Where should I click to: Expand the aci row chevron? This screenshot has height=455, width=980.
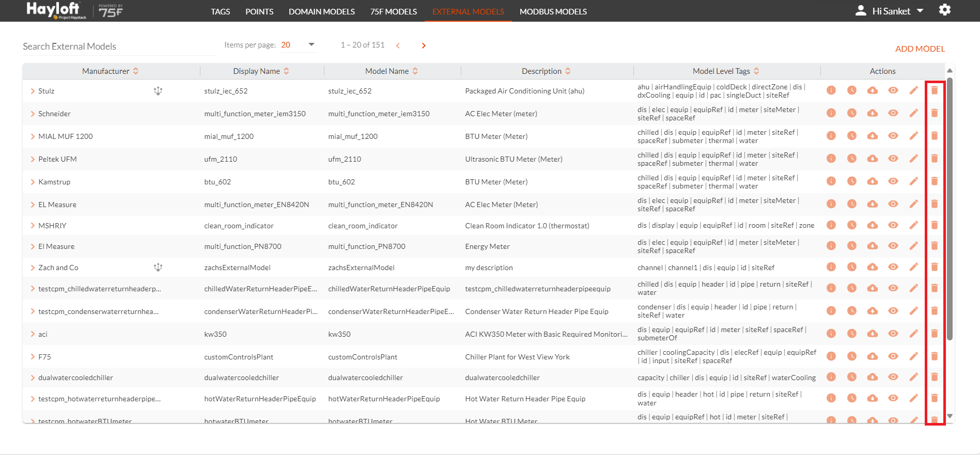click(x=33, y=334)
